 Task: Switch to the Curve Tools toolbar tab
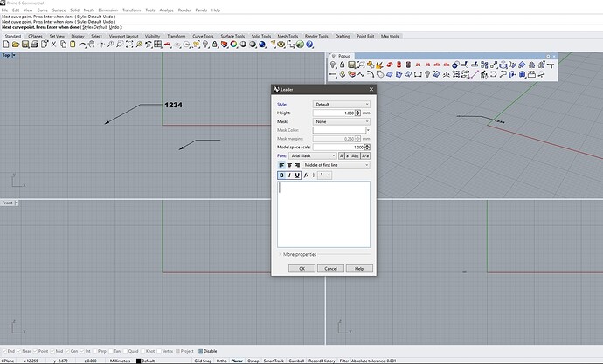(203, 36)
